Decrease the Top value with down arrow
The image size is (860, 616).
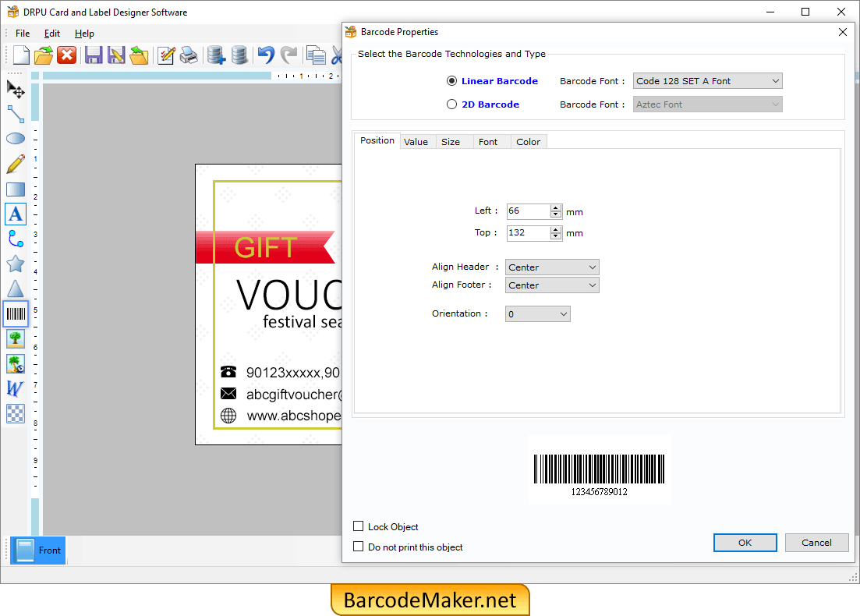[x=556, y=236]
